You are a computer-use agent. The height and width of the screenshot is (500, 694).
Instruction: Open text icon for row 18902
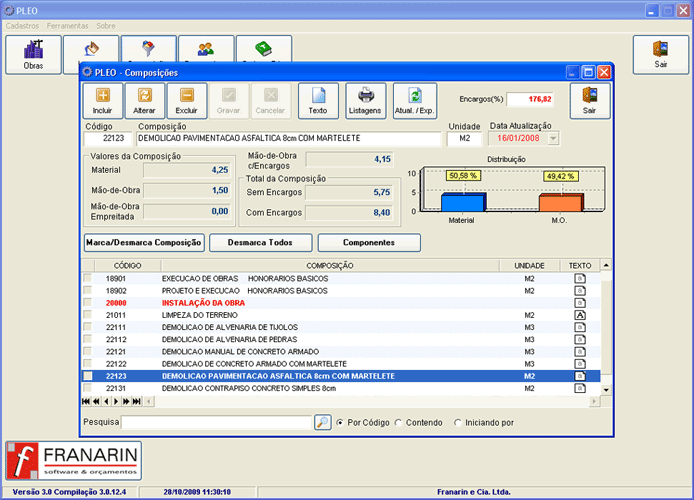pos(580,291)
